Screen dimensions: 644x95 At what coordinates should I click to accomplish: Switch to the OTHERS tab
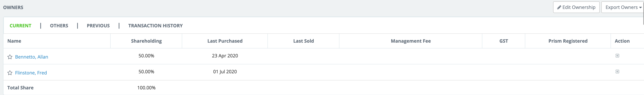pyautogui.click(x=59, y=26)
